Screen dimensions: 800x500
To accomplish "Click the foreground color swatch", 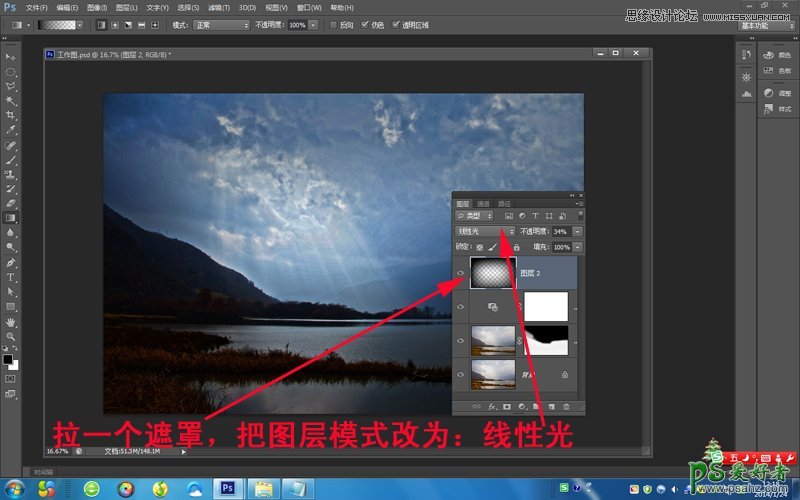I will 8,358.
